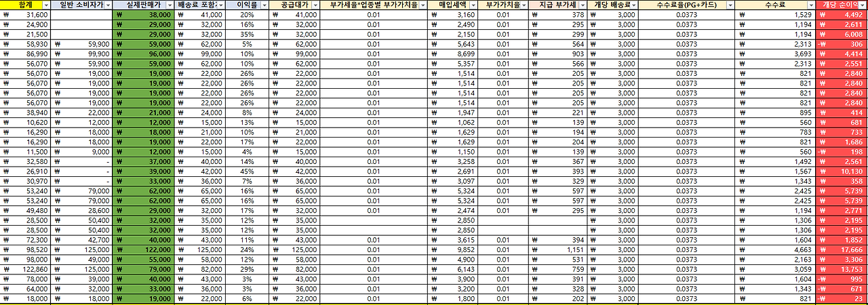Select the 합계 cell showing 31,600
868x305 pixels.
click(x=26, y=14)
